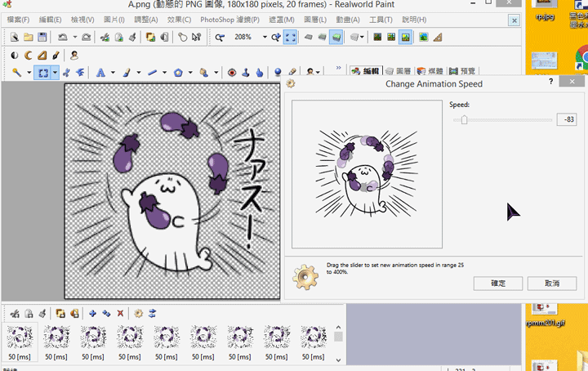Screen dimensions: 588x371
Task: Toggle the rectangle selection tool
Action: [42, 72]
